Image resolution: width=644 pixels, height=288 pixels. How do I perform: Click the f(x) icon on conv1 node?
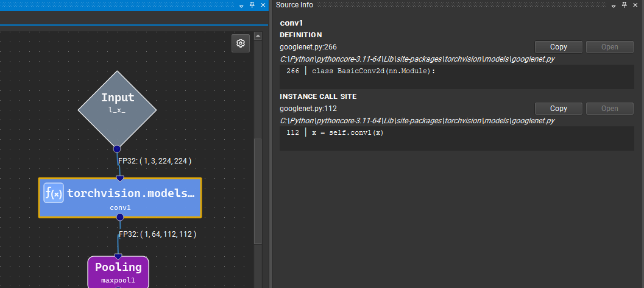click(x=54, y=193)
